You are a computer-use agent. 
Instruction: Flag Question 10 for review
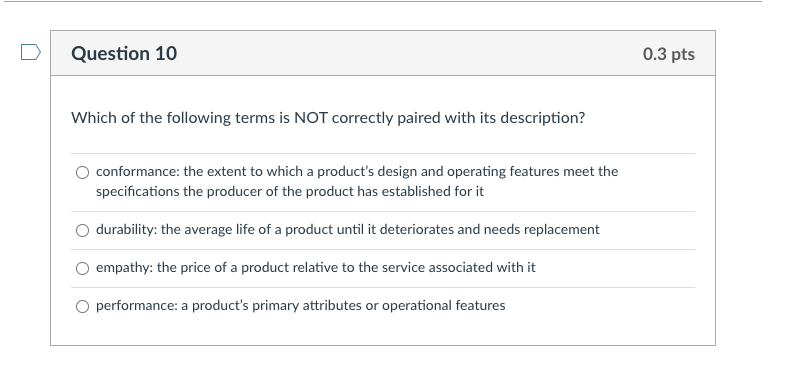coord(31,52)
